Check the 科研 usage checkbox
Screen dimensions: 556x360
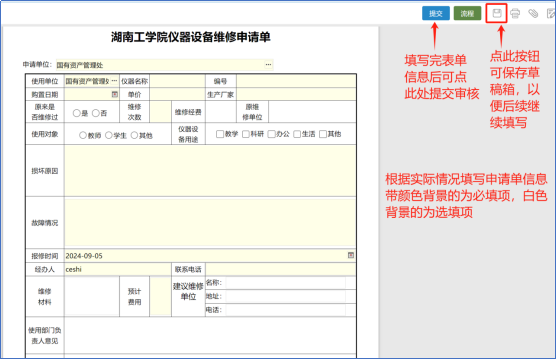pyautogui.click(x=246, y=134)
